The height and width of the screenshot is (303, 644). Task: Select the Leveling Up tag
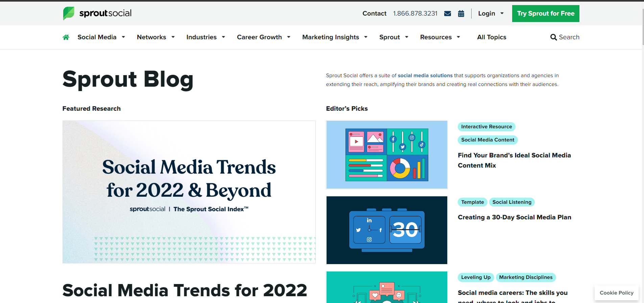coord(476,277)
